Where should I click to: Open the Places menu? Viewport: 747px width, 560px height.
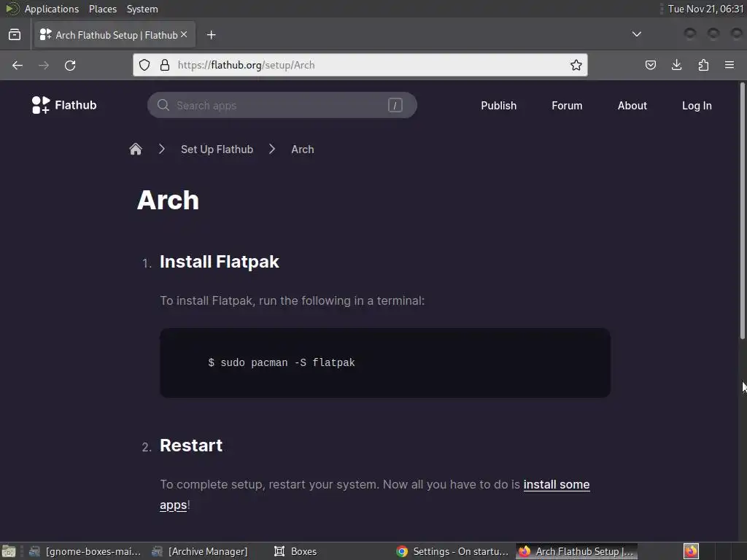click(103, 9)
